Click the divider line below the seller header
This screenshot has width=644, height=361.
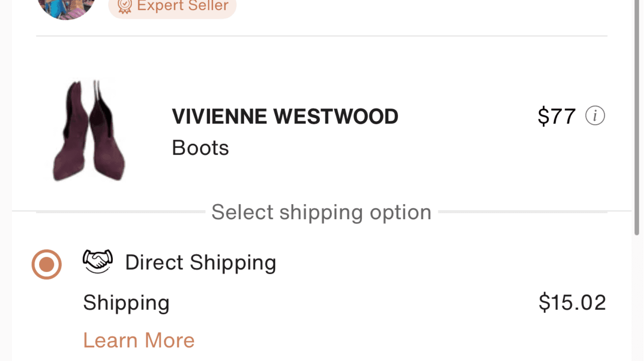(x=321, y=36)
